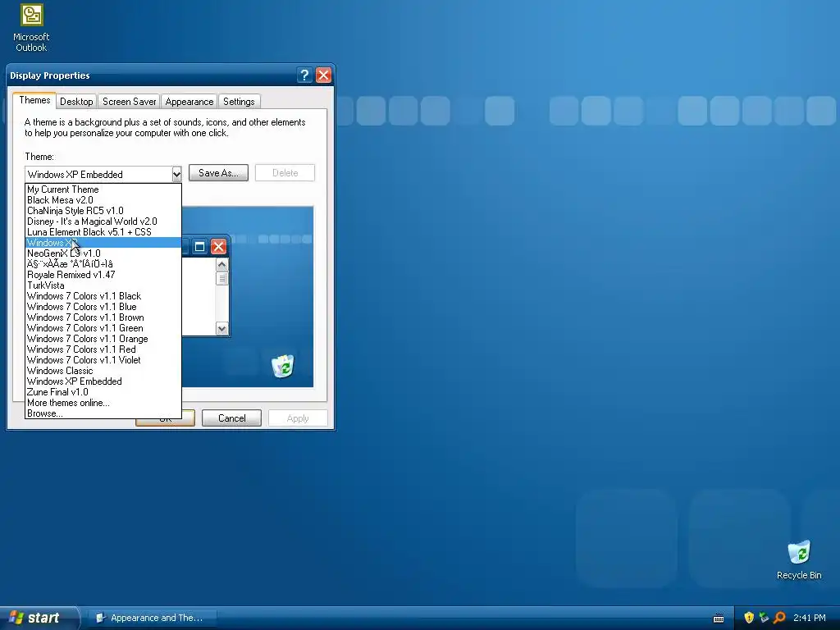
Task: Switch to the Appearance tab
Action: point(189,101)
